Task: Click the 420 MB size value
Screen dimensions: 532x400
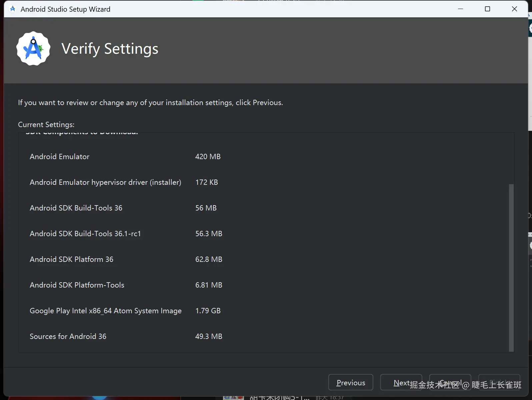Action: tap(208, 156)
